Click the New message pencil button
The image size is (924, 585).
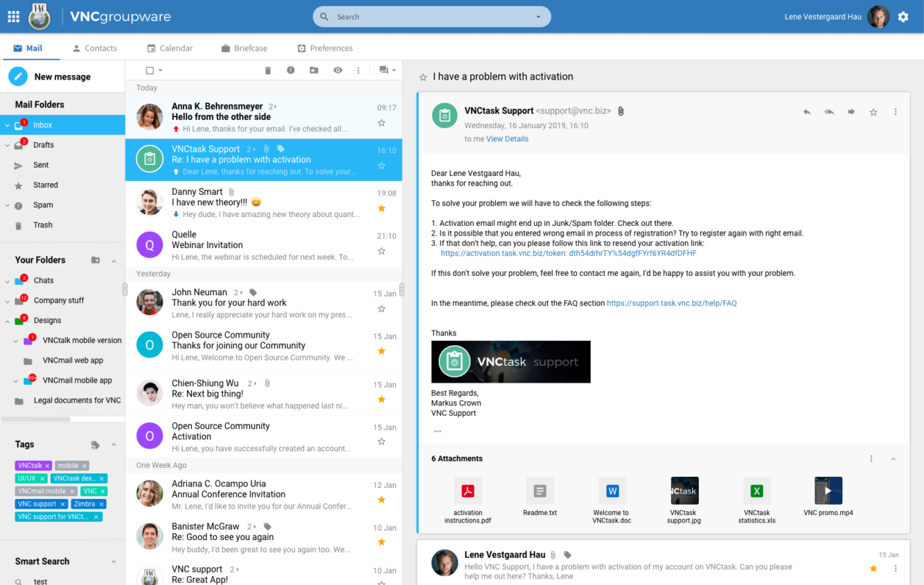coord(18,76)
